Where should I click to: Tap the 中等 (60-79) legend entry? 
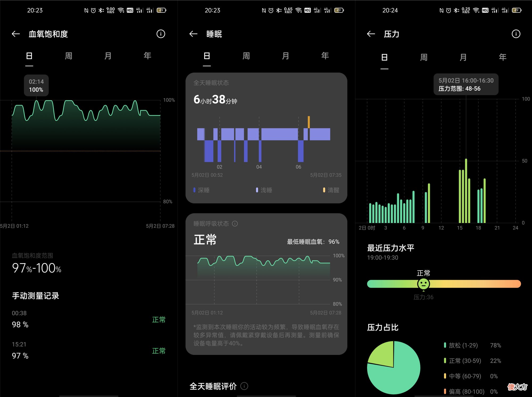[x=471, y=376]
